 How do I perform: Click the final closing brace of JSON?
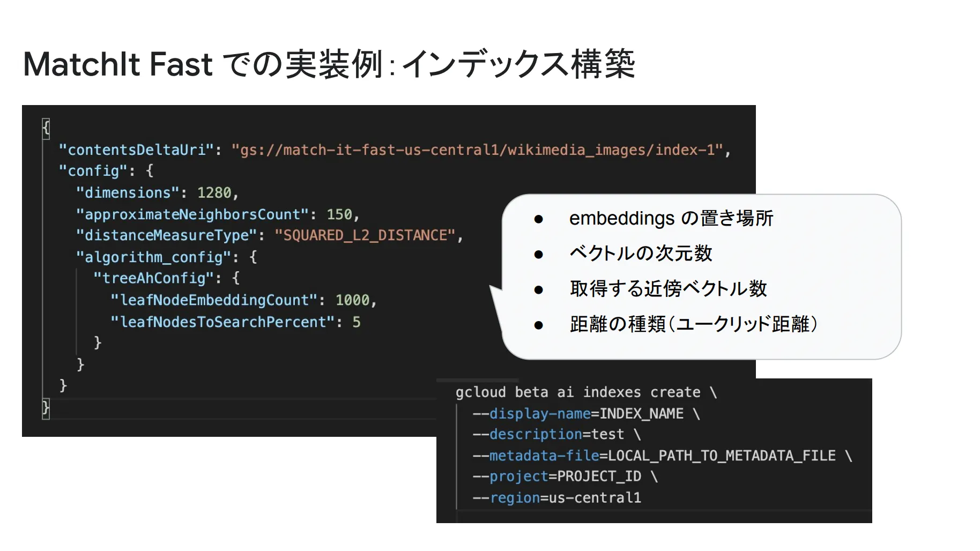(46, 408)
